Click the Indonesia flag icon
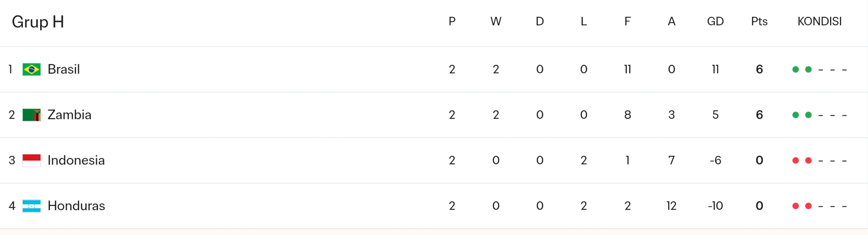 [x=31, y=160]
